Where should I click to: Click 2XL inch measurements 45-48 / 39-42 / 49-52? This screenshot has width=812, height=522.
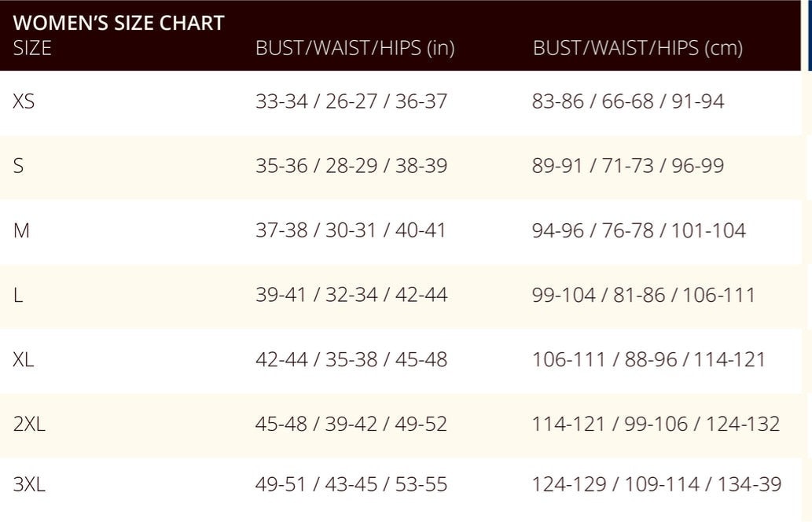point(351,425)
